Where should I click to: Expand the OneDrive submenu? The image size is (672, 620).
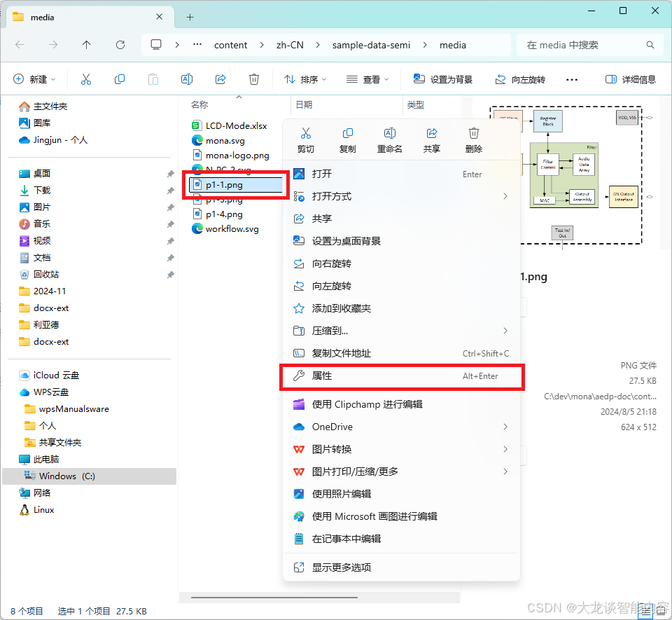click(505, 427)
